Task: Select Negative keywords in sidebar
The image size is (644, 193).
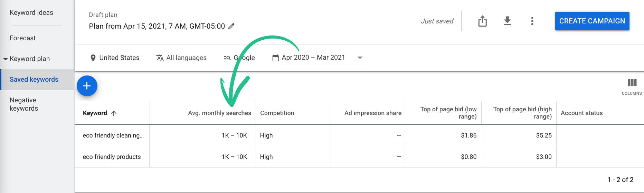Action: tap(24, 104)
